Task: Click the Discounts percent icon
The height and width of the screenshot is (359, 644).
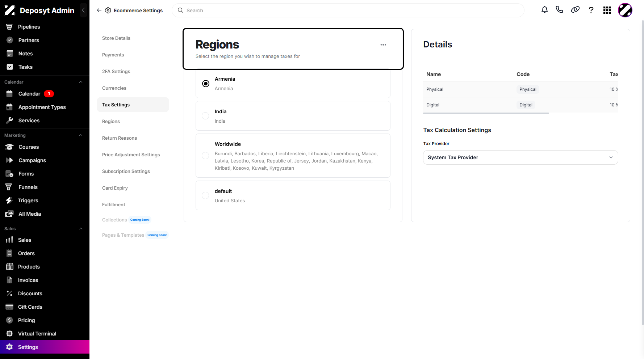Action: (x=9, y=293)
